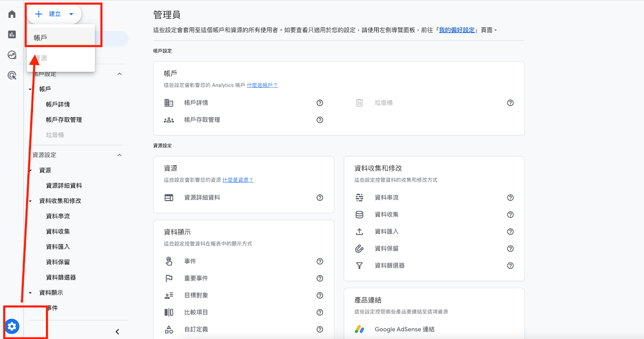
Task: Select 資源 in the create menu
Action: click(x=61, y=58)
